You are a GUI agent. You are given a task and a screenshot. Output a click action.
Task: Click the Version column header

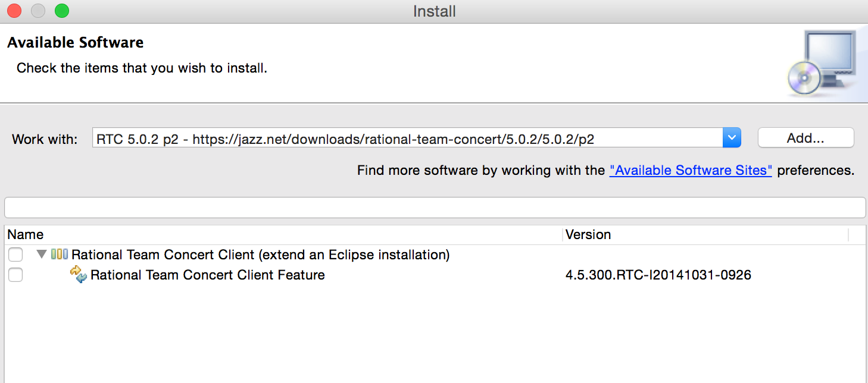(705, 234)
